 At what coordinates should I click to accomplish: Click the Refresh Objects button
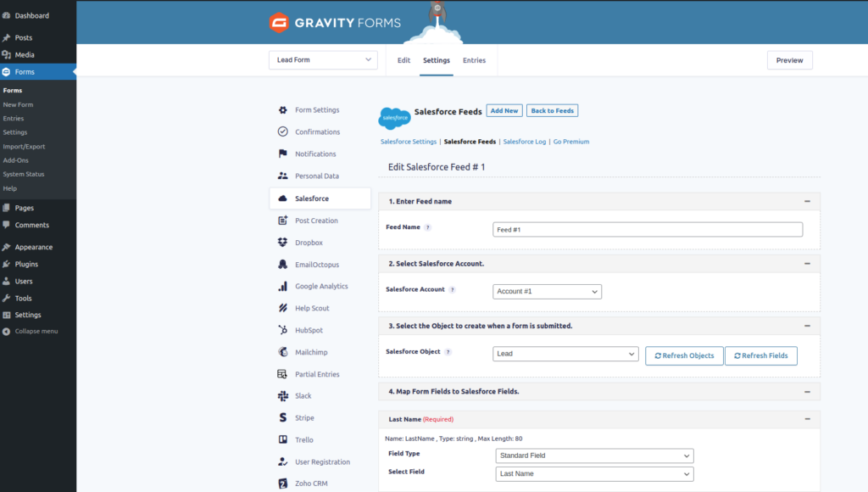click(x=684, y=355)
